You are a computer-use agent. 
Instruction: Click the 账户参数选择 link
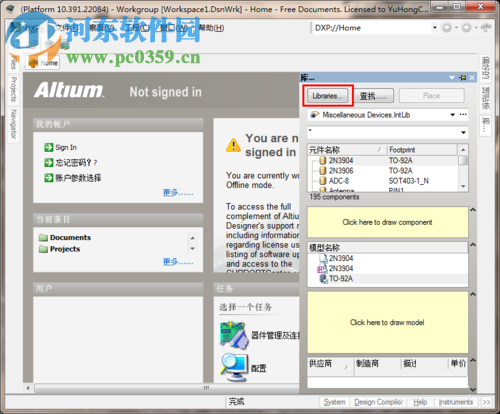[x=78, y=178]
